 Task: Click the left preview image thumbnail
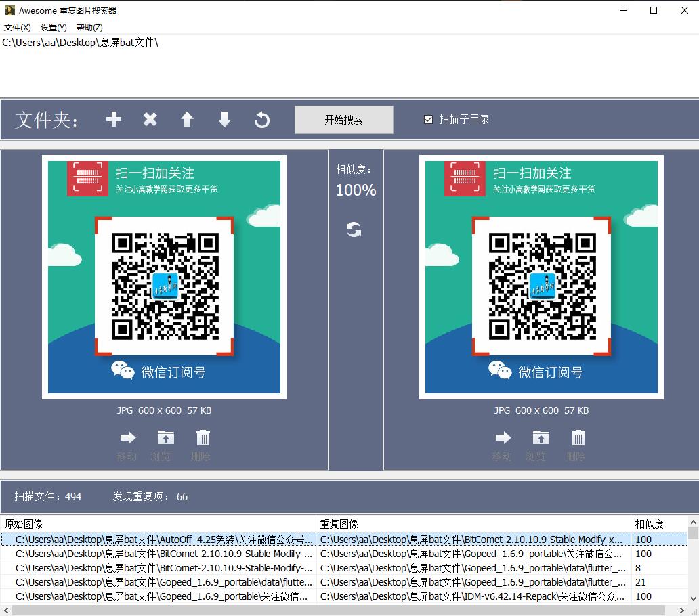[164, 277]
